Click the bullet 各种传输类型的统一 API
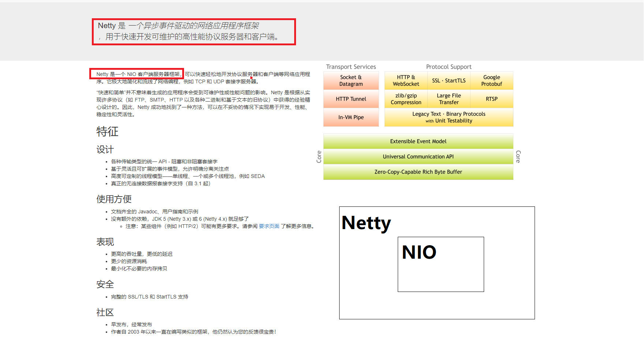 coord(164,161)
